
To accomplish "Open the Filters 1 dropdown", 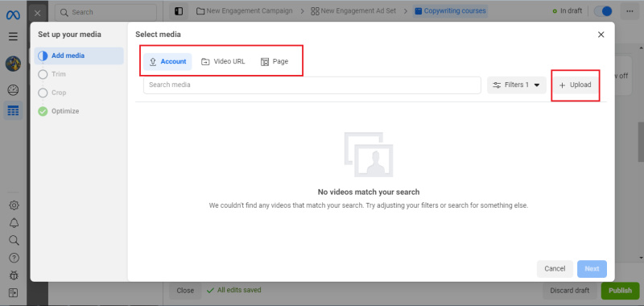I will 517,85.
